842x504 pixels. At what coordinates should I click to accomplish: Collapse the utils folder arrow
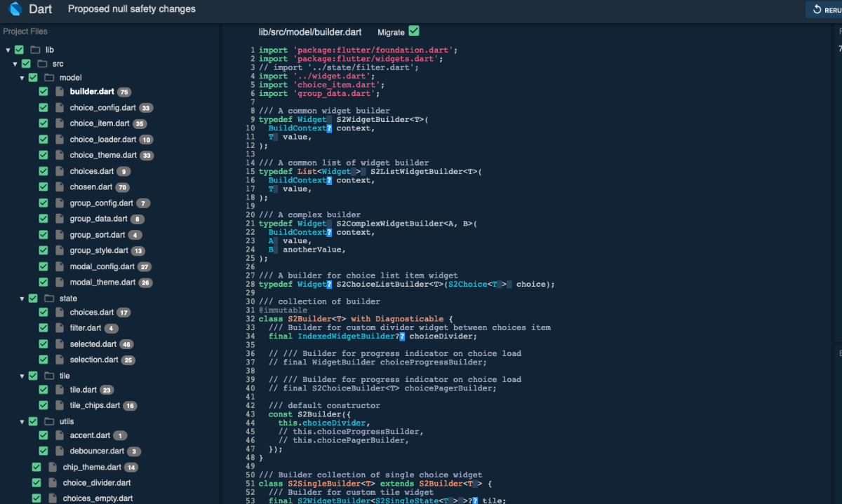[22, 421]
